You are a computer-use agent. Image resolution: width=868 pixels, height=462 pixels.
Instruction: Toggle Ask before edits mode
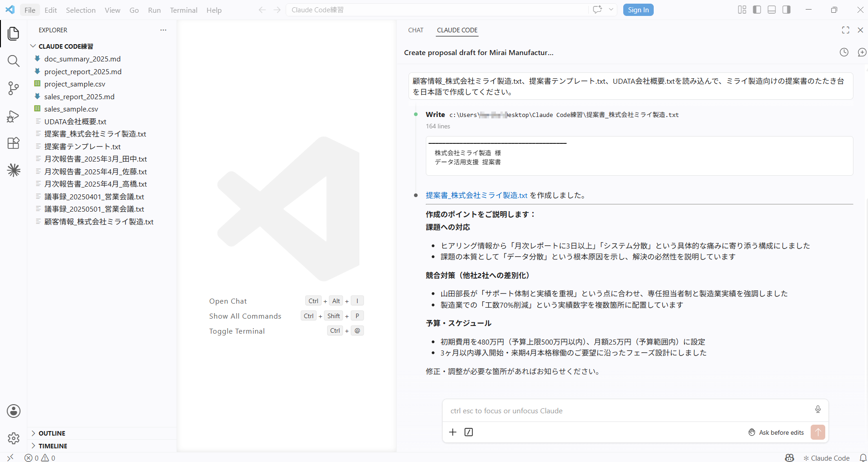776,432
